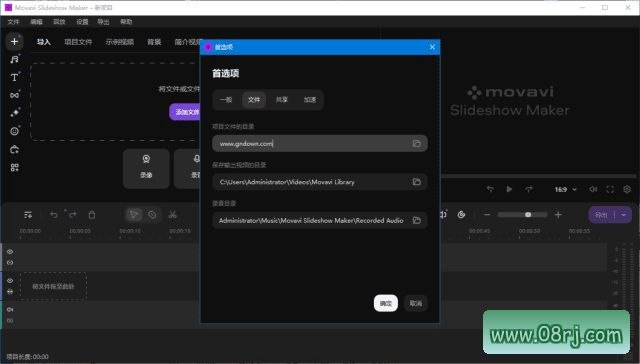
Task: Open the More Tools grid icon in sidebar
Action: (14, 167)
